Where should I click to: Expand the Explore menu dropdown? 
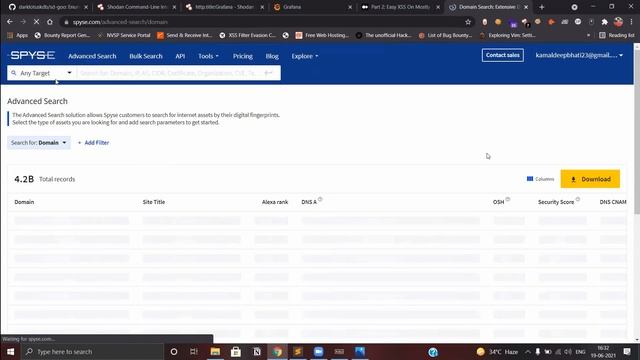pos(304,56)
